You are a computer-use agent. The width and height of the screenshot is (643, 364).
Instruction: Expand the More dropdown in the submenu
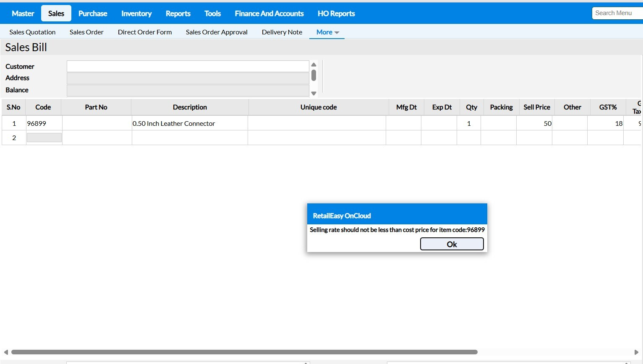coord(327,32)
